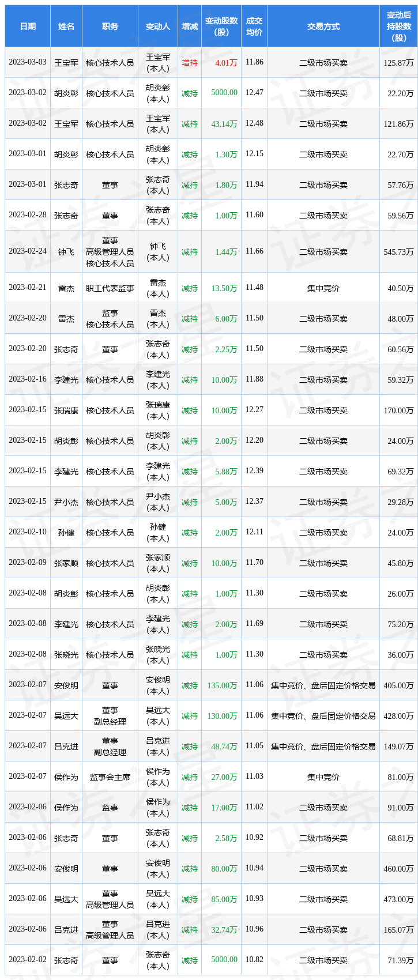418x980 pixels.
Task: Select 尹小杰 in the 姓名 column
Action: tap(66, 502)
